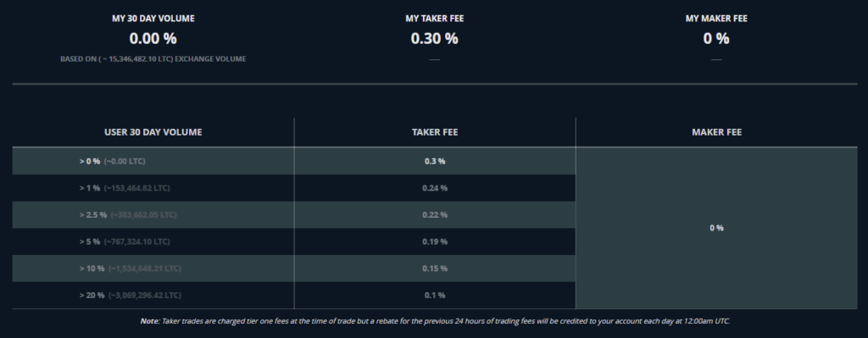868x338 pixels.
Task: Select the 0.30 % taker fee value
Action: pyautogui.click(x=435, y=39)
